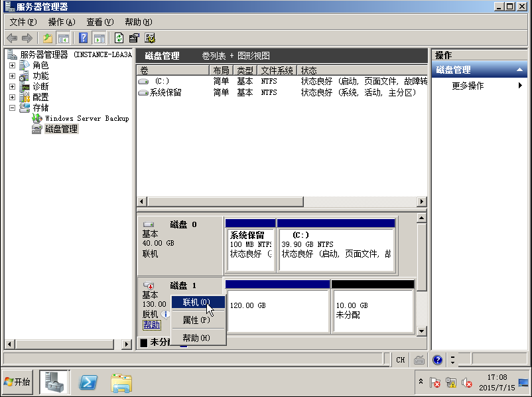The height and width of the screenshot is (397, 532).
Task: Open Windows Server Backup in tree
Action: [x=87, y=119]
